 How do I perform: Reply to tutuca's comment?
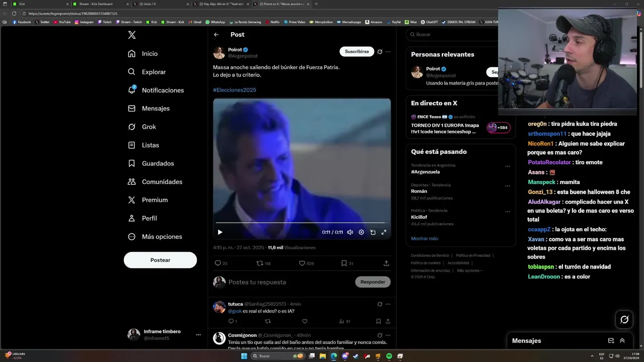coord(232,321)
